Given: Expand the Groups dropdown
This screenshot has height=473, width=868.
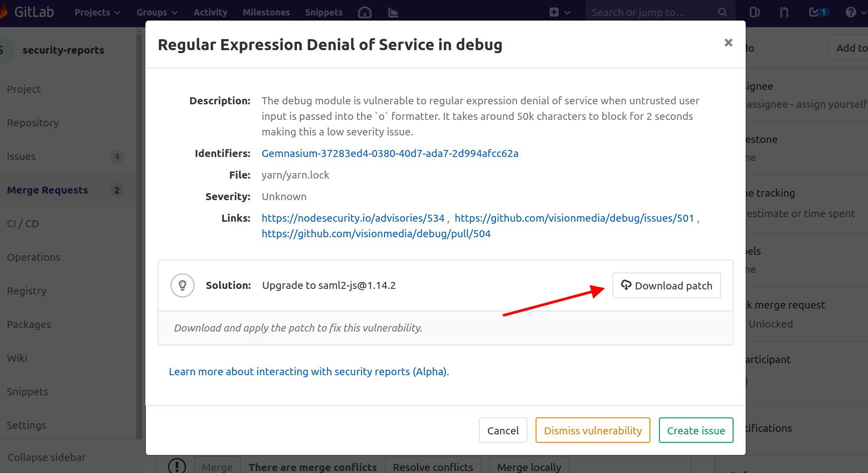Looking at the screenshot, I should [156, 12].
